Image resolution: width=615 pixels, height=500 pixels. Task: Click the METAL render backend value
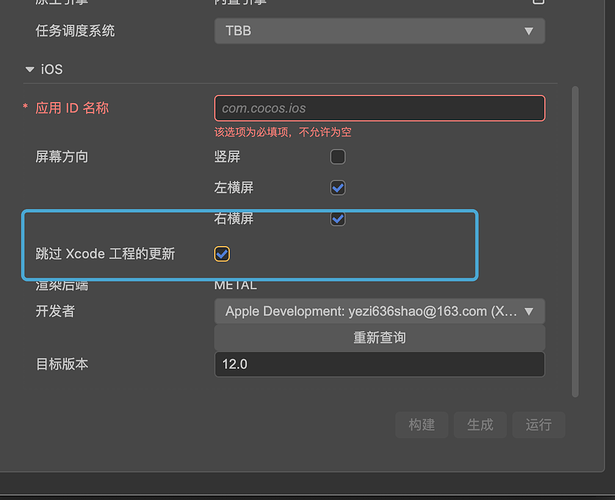(236, 286)
